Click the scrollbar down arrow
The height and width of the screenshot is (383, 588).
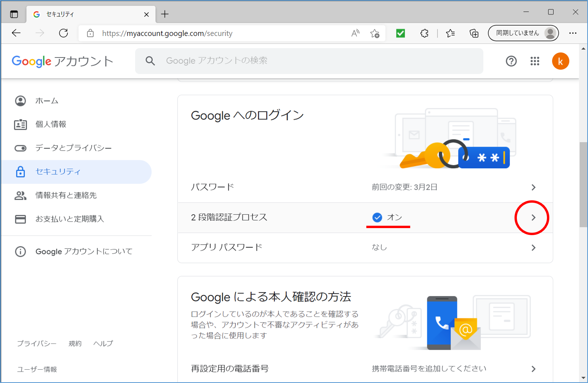tap(583, 378)
